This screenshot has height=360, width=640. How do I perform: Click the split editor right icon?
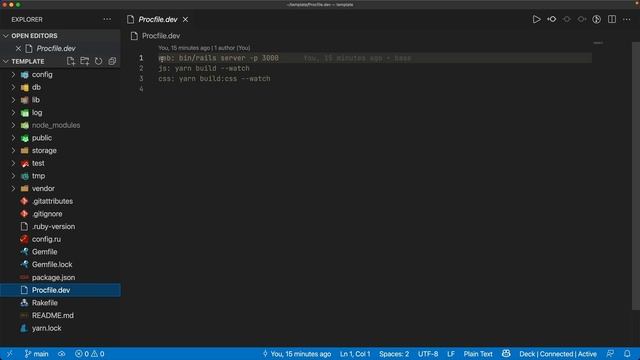[x=612, y=19]
